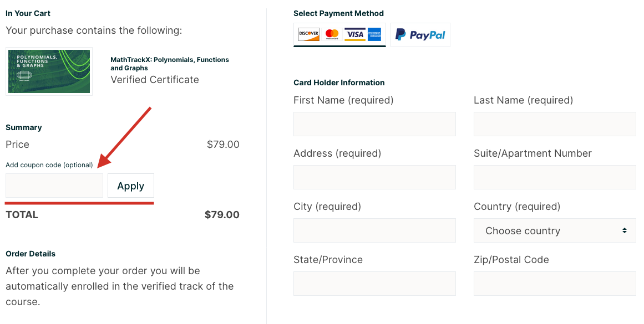Click the MathTrackX course title

(170, 64)
